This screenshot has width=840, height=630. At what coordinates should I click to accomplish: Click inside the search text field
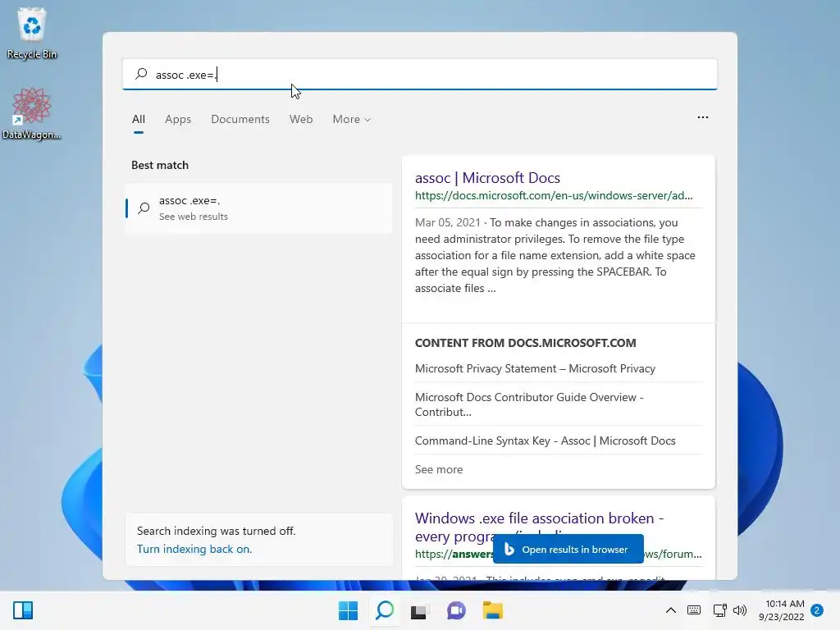click(x=420, y=75)
